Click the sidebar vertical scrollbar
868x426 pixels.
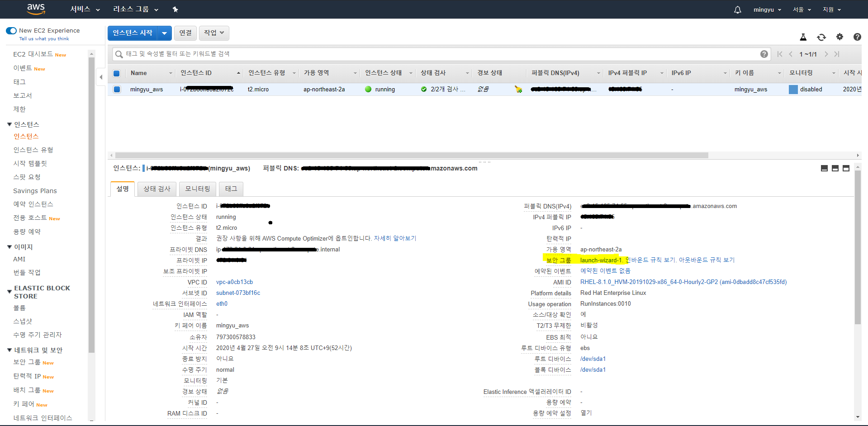pos(91,204)
